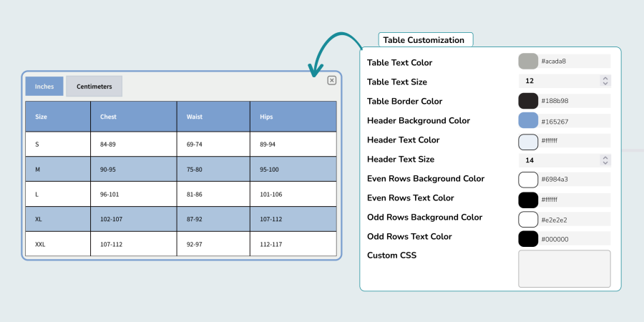
Task: Open Odd Rows Background Color swatch
Action: pyautogui.click(x=528, y=218)
